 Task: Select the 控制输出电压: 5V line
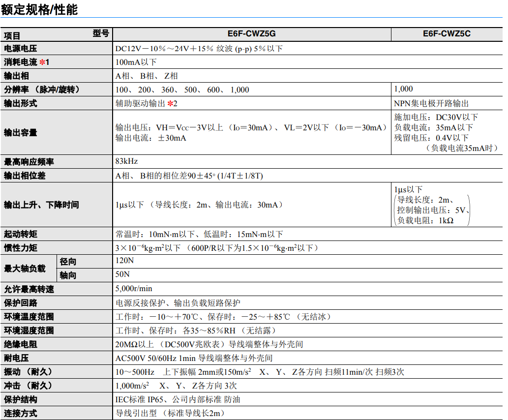433,210
